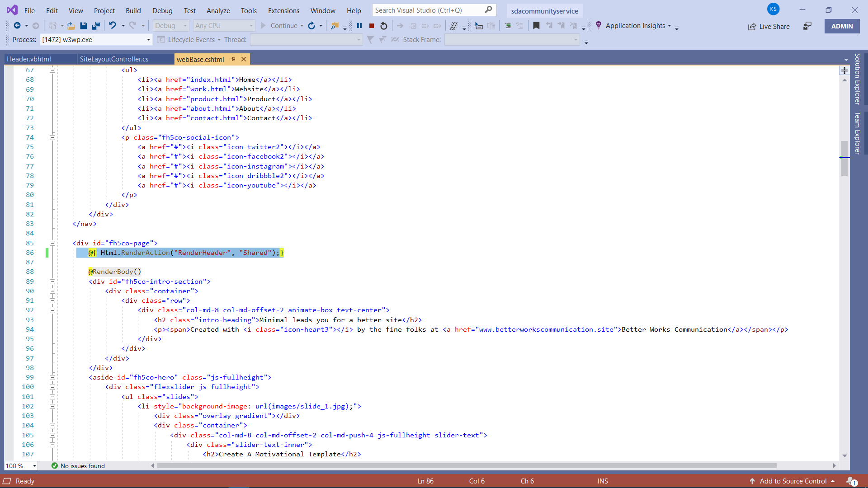Open the Process dropdown showing w3wp.exe

(x=96, y=40)
